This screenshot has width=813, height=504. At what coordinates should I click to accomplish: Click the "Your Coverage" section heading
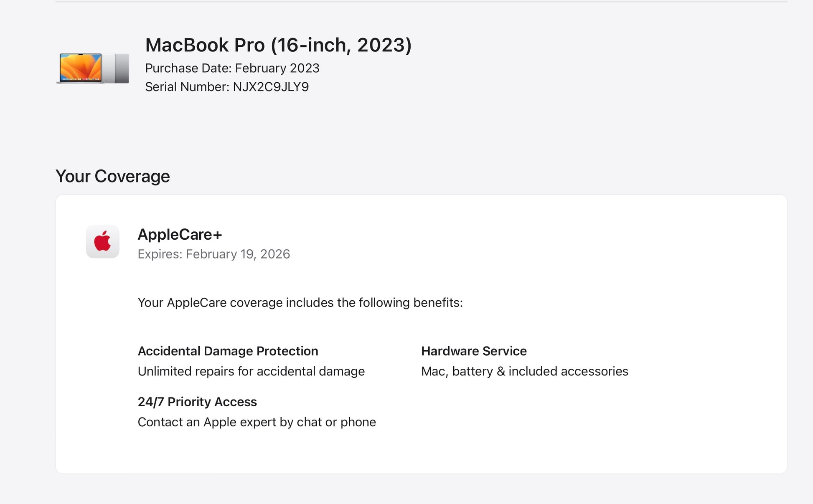(113, 176)
